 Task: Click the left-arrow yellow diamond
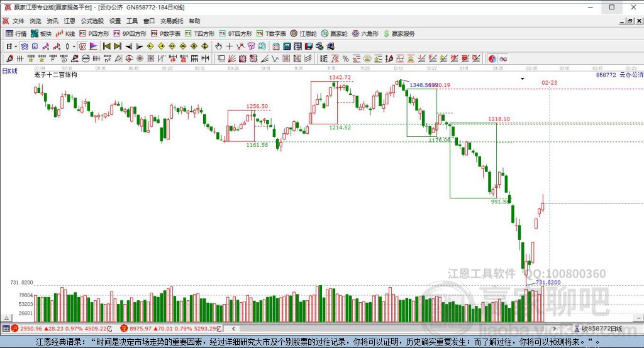tap(150, 46)
